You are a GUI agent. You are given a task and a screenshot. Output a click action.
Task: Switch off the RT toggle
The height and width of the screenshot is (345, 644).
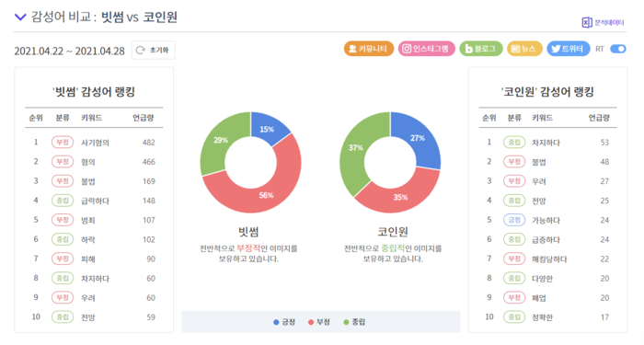click(x=617, y=49)
